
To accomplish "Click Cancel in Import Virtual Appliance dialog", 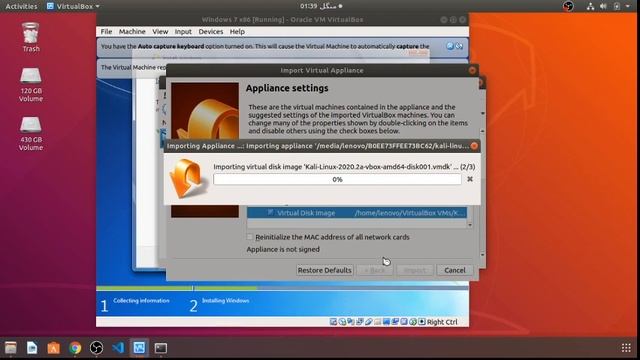I will [455, 270].
